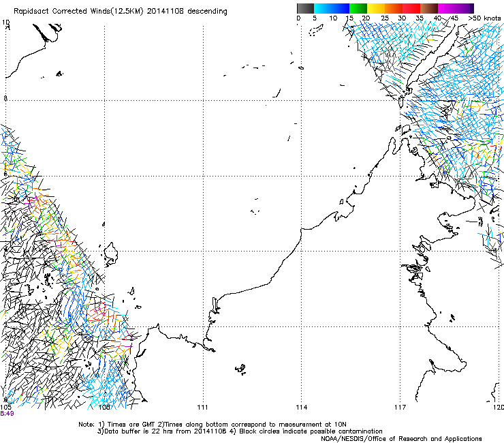Click the 'Note: 1) Times are GMT' line
This screenshot has width=504, height=443.
212,425
